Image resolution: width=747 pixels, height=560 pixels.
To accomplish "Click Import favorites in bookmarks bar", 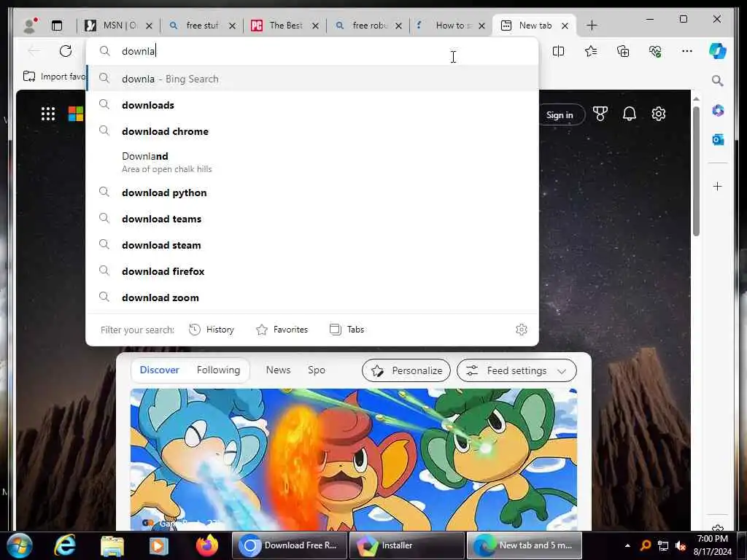I will coord(54,76).
